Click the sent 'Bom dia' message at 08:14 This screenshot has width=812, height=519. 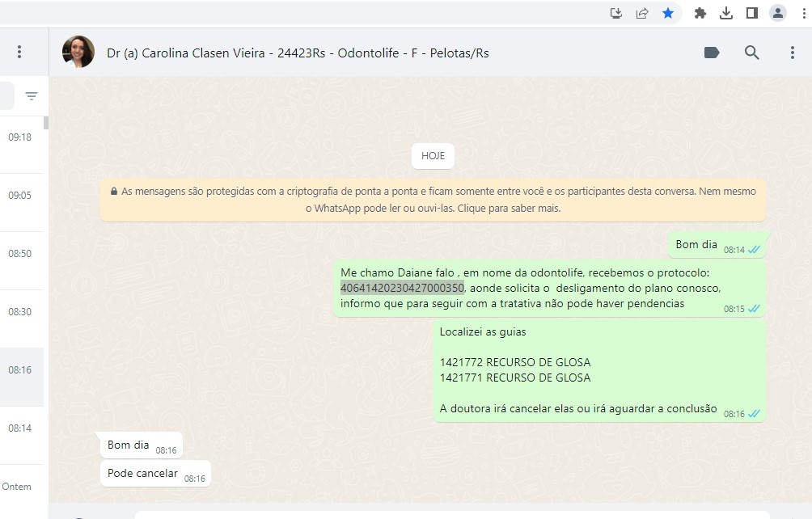[717, 245]
